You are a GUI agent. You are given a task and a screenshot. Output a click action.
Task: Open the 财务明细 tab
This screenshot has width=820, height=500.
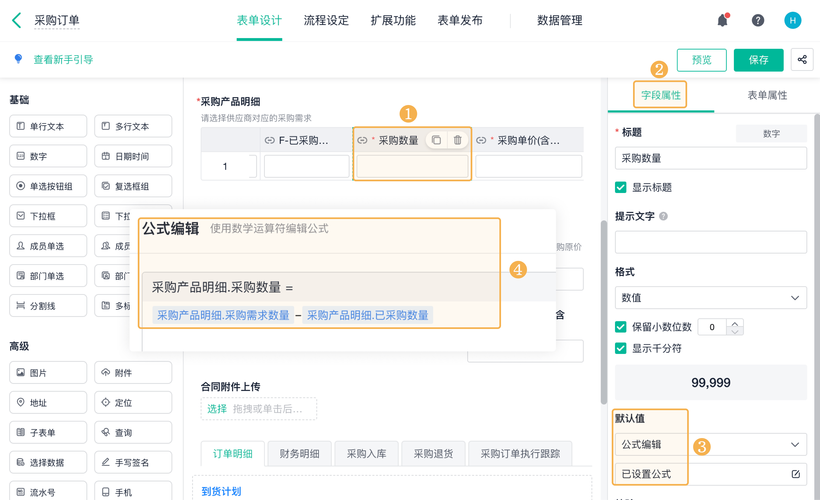pos(300,453)
